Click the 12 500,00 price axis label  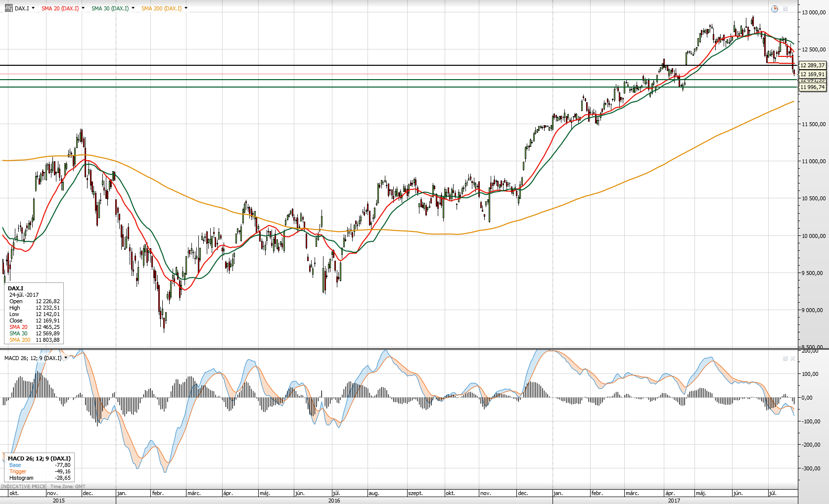pos(814,49)
